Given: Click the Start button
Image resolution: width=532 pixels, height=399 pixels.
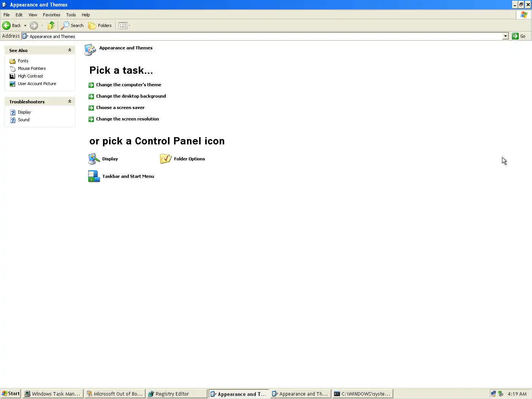Looking at the screenshot, I should [x=11, y=394].
